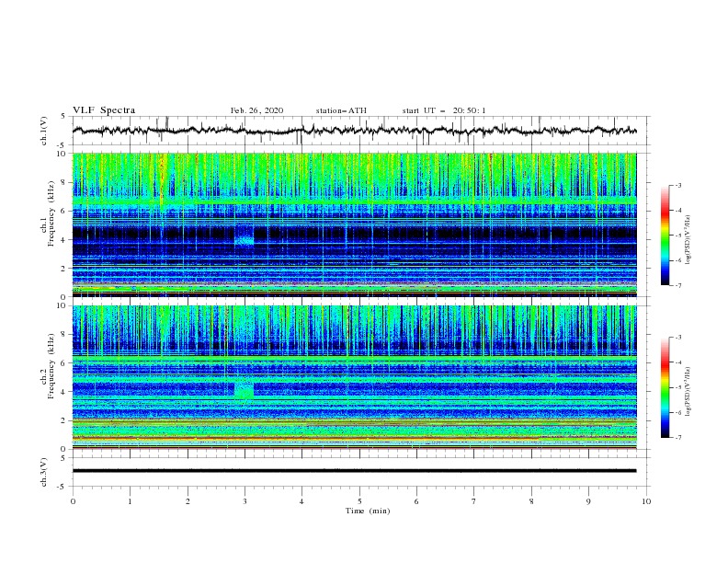
Task: Click time axis tick label "5"
Action: tap(359, 501)
